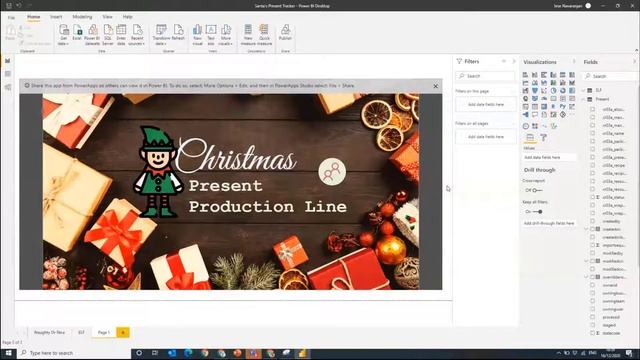640x360 pixels.
Task: Select the Q&A speech-bubble visual
Action: point(535,115)
